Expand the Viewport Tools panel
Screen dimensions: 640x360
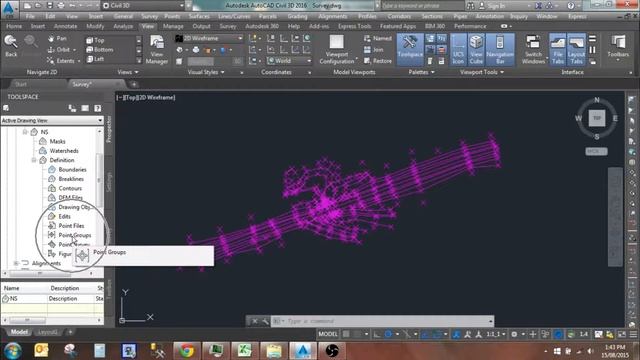click(482, 72)
